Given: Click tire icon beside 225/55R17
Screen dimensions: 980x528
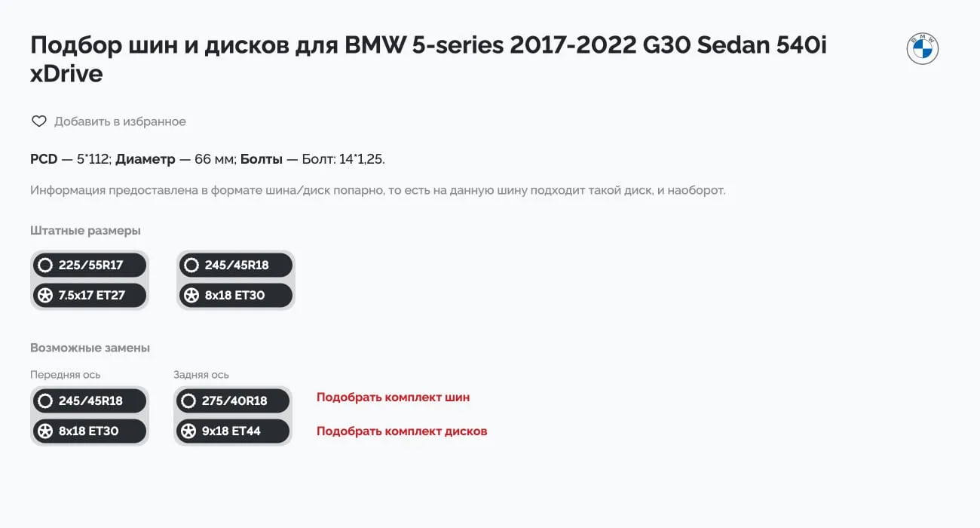Looking at the screenshot, I should pos(45,265).
